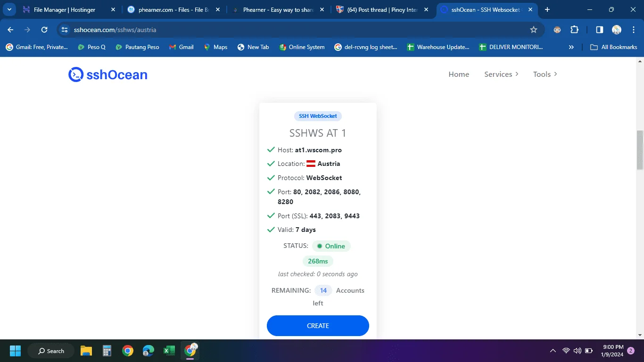The width and height of the screenshot is (644, 362).
Task: Open the Windows Start menu
Action: [15, 351]
